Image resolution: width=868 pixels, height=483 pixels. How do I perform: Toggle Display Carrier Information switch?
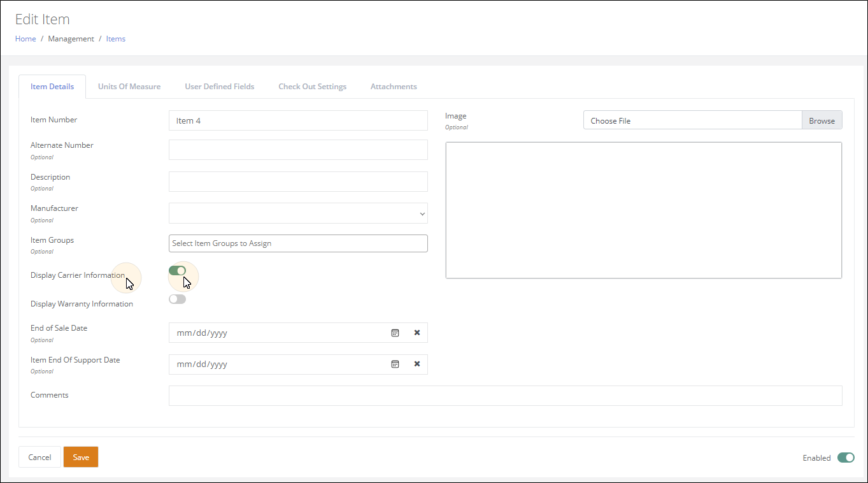point(177,271)
